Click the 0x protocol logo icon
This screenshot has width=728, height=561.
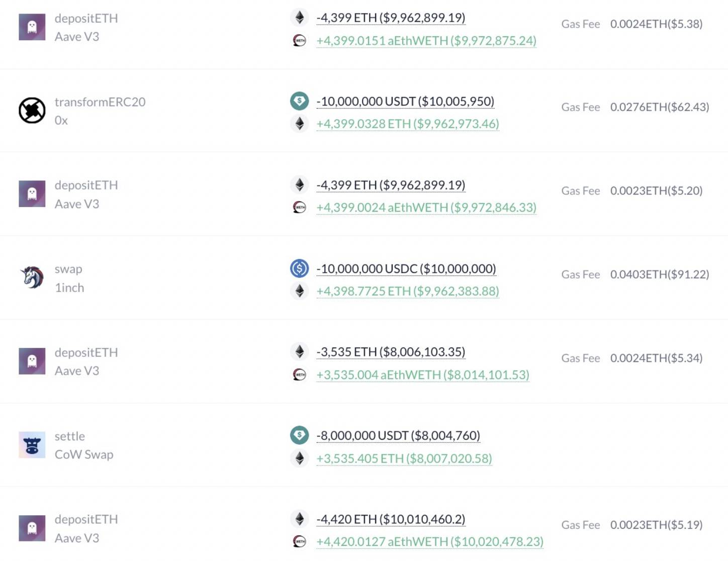tap(32, 111)
